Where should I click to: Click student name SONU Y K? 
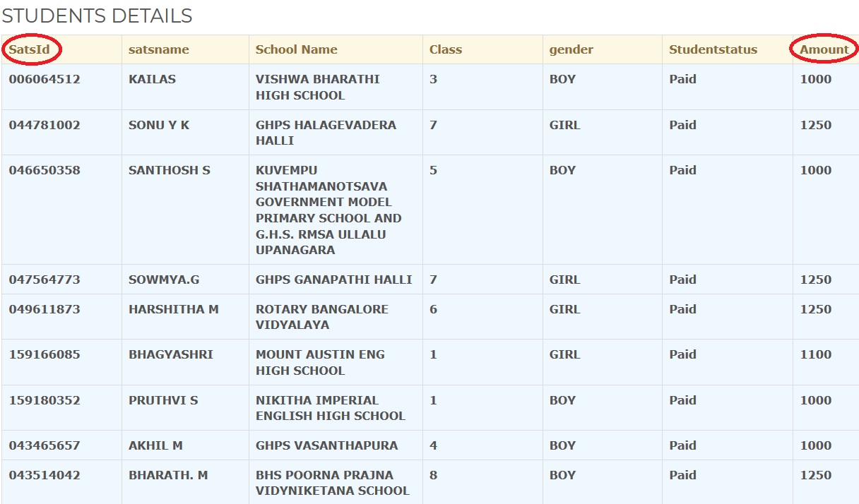click(x=159, y=125)
